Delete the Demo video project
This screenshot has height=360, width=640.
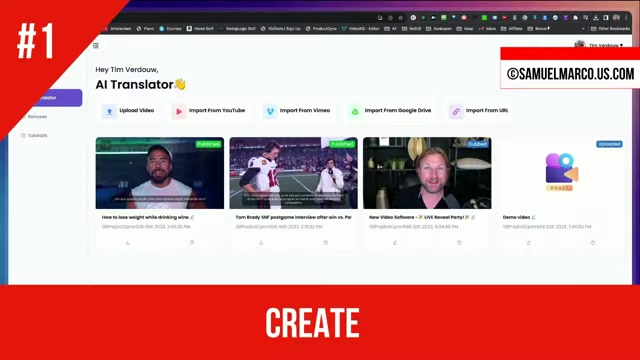[593, 243]
